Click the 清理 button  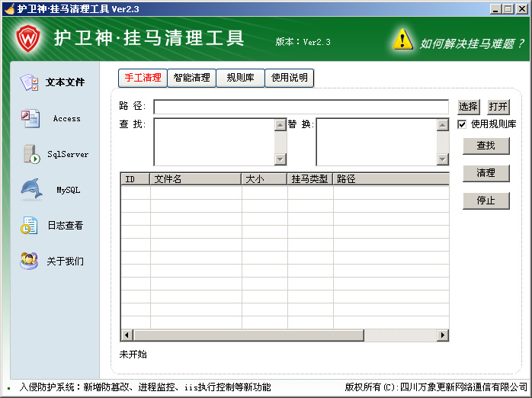tap(486, 173)
